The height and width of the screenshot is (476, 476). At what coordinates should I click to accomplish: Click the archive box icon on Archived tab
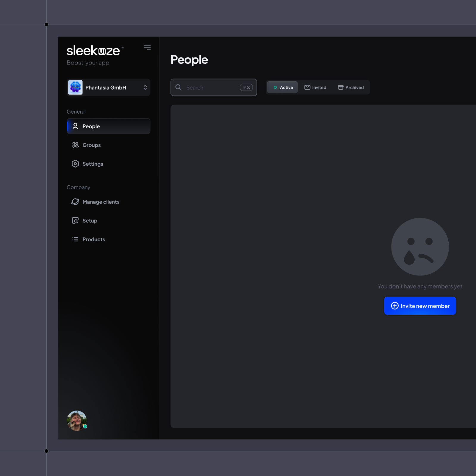(340, 87)
